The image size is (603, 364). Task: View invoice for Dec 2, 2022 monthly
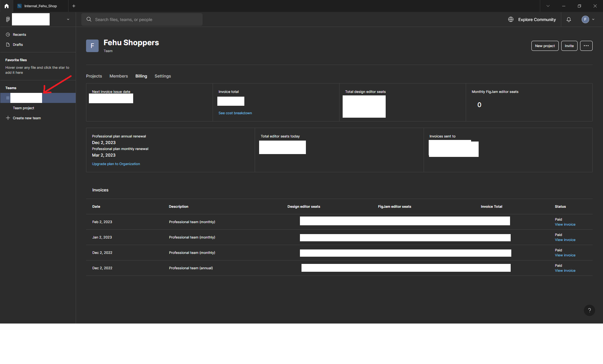(565, 255)
